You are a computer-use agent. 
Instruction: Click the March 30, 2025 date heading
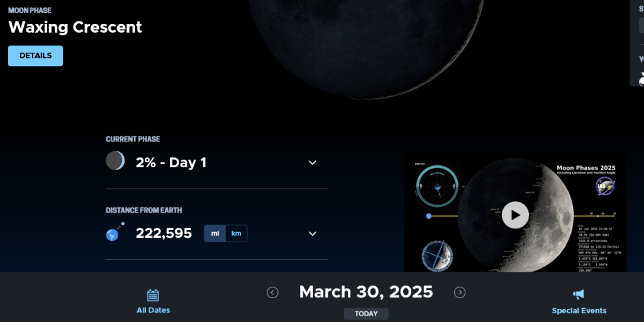[366, 292]
